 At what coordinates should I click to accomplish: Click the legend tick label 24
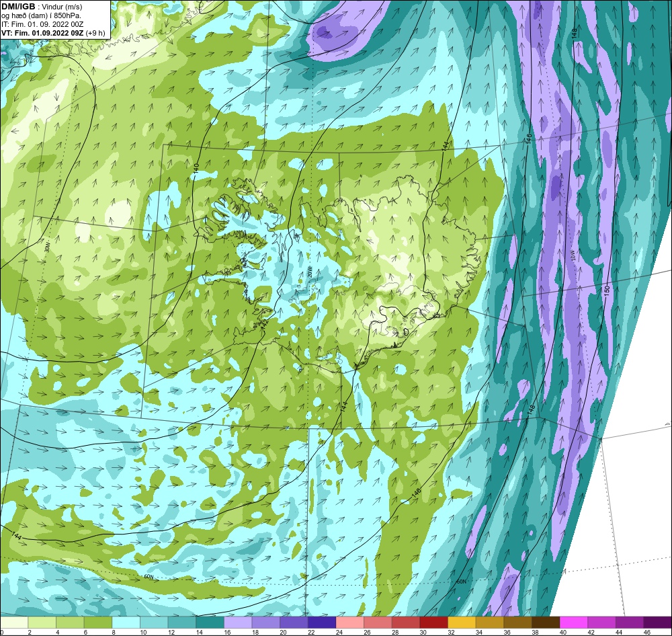point(339,632)
